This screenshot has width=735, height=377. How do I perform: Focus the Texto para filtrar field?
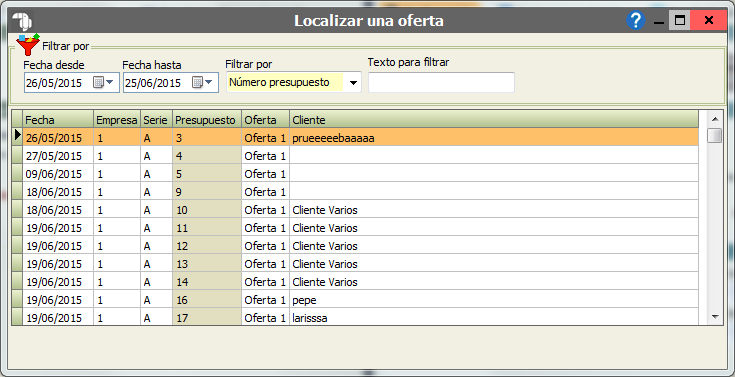pyautogui.click(x=441, y=83)
